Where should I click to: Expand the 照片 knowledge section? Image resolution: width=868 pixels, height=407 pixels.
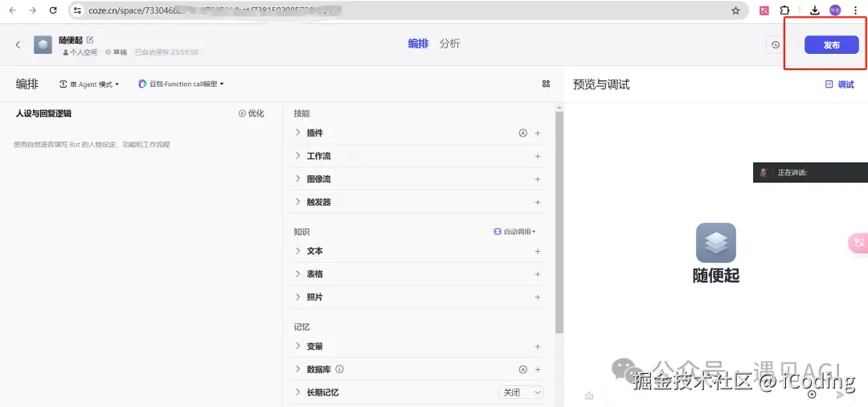click(x=298, y=297)
